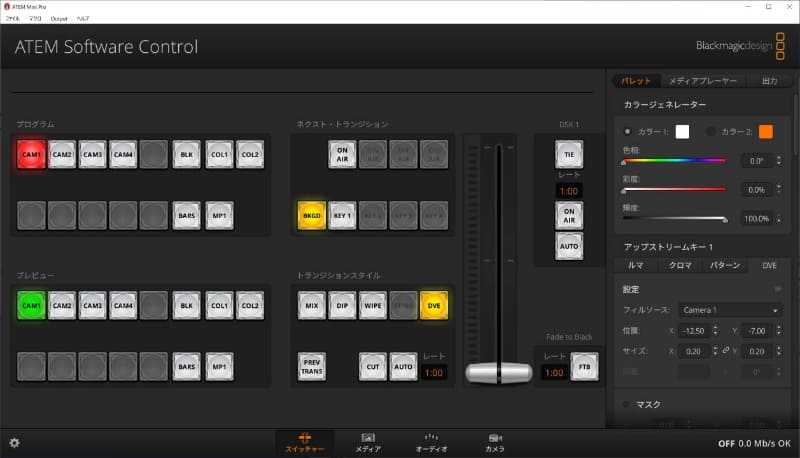
Task: Switch to the メディアプレーヤー tab
Action: click(703, 81)
